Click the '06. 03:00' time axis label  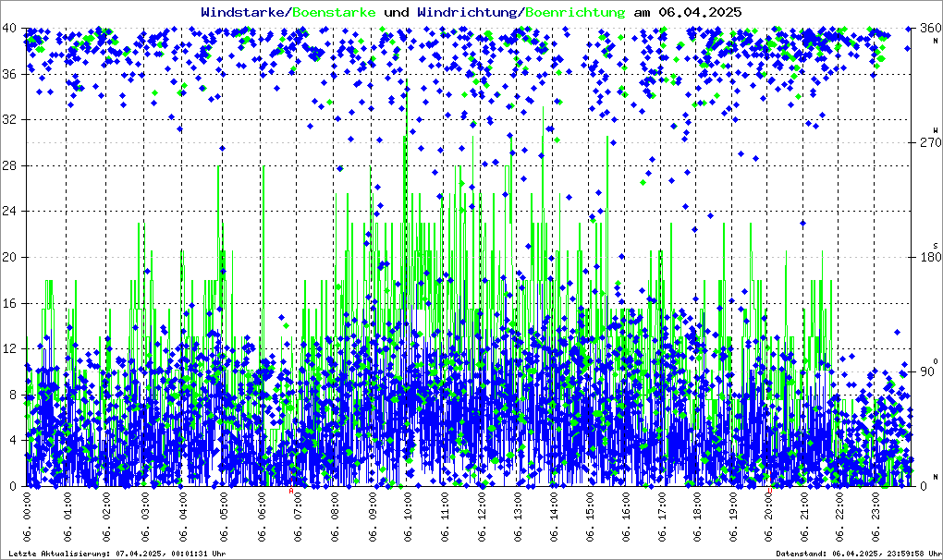(145, 517)
